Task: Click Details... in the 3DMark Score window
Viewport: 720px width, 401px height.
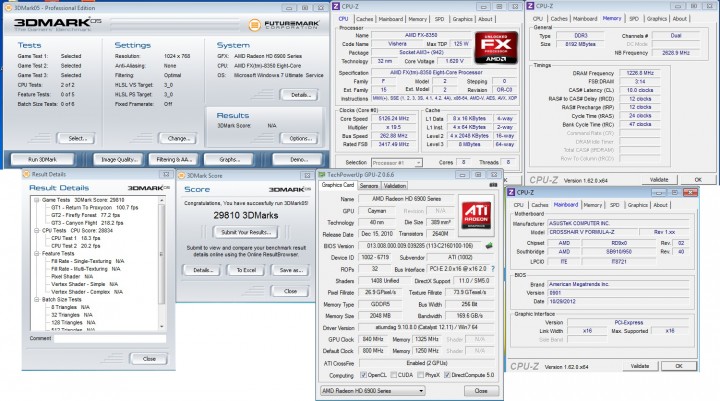Action: [202, 270]
